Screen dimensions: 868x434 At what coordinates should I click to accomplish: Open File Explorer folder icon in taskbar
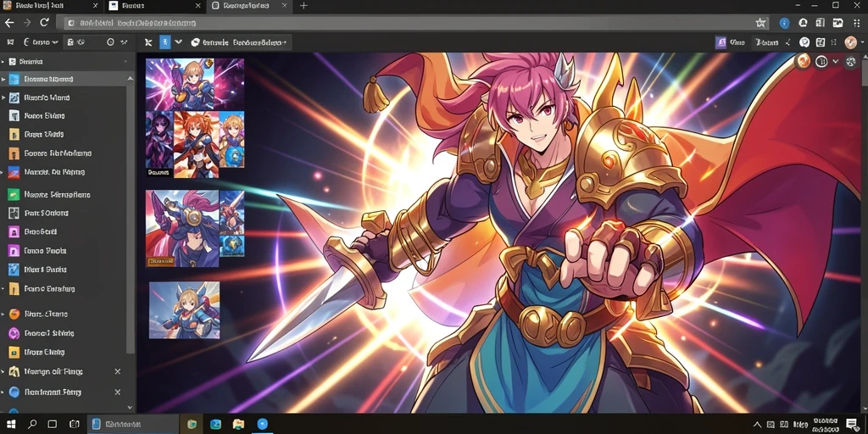tap(238, 424)
